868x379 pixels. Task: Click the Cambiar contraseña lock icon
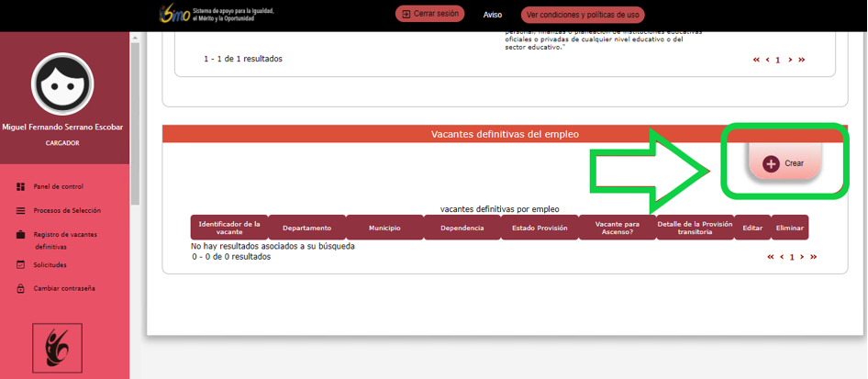coord(20,289)
